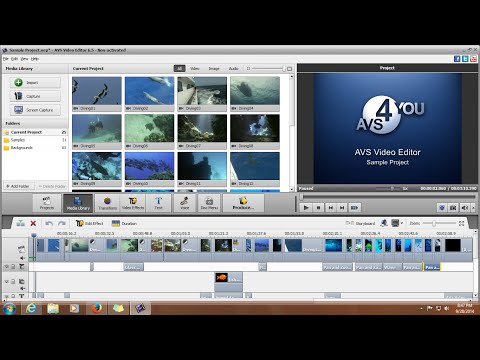Viewport: 480px width, 360px height.
Task: Click the large-thumbnails icon after the size slider
Action: 289,69
